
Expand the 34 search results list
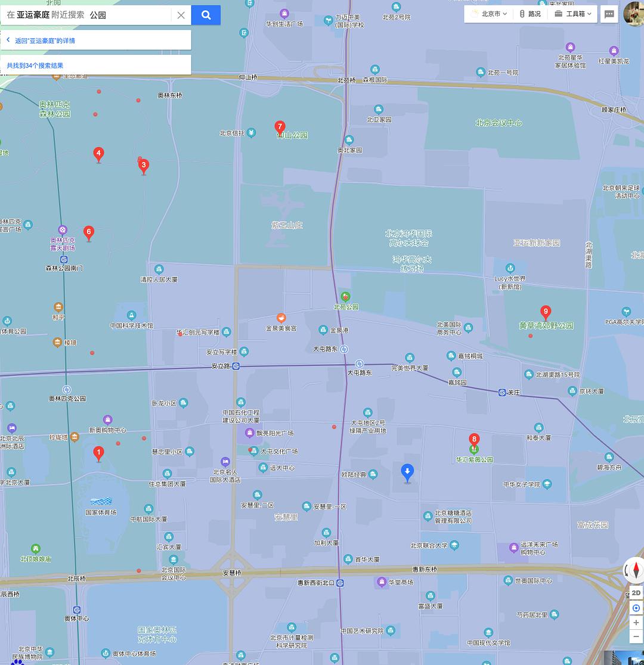(x=35, y=66)
